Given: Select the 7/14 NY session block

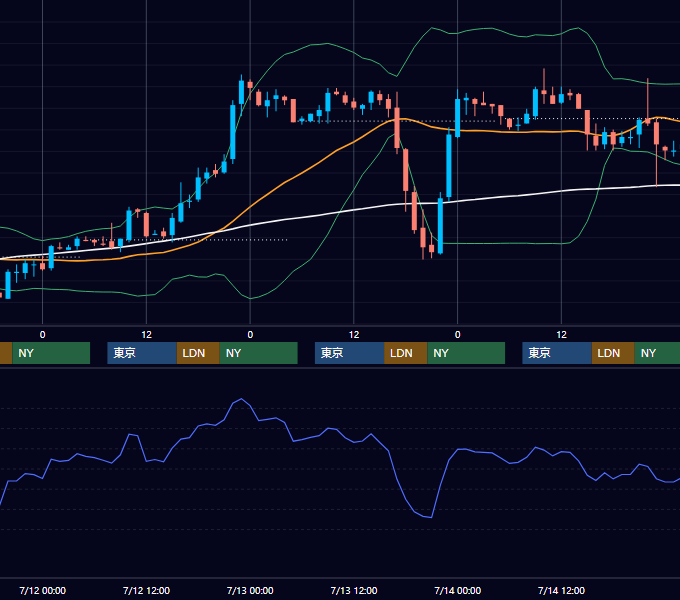Looking at the screenshot, I should [657, 353].
